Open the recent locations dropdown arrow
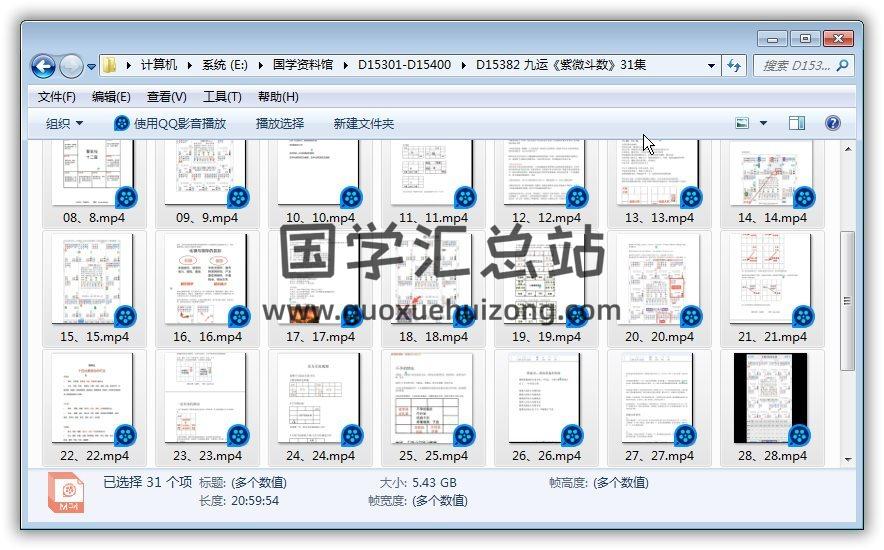884x550 pixels. (91, 67)
